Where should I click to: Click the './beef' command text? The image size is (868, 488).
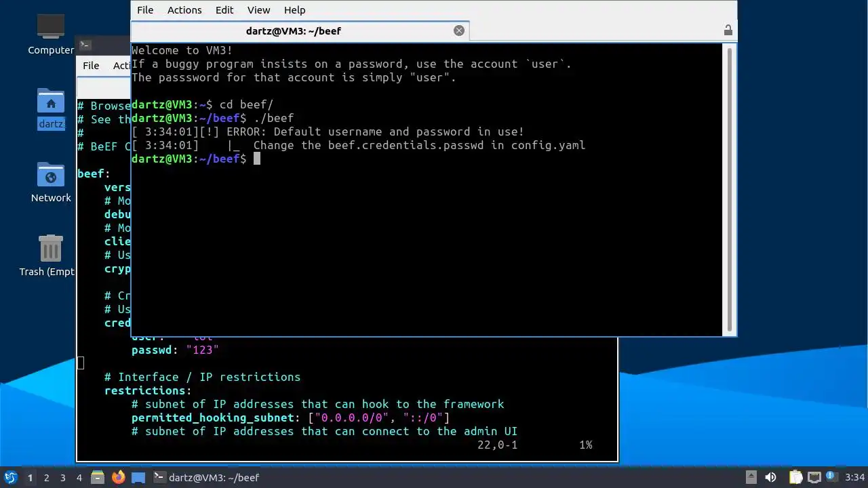[273, 118]
